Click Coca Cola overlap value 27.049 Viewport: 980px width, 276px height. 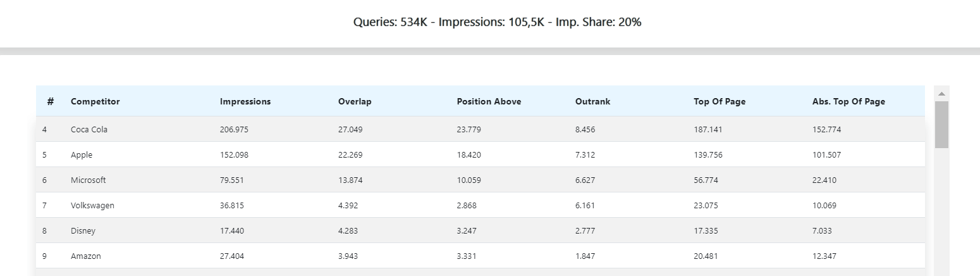coord(350,129)
